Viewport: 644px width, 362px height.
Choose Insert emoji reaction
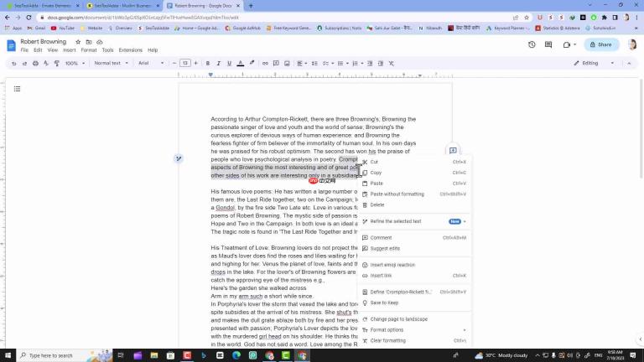(x=415, y=265)
